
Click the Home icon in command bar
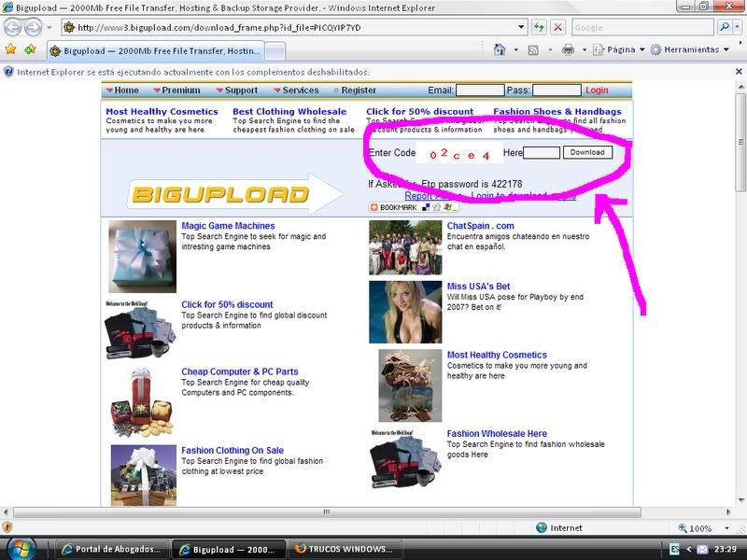[x=500, y=49]
